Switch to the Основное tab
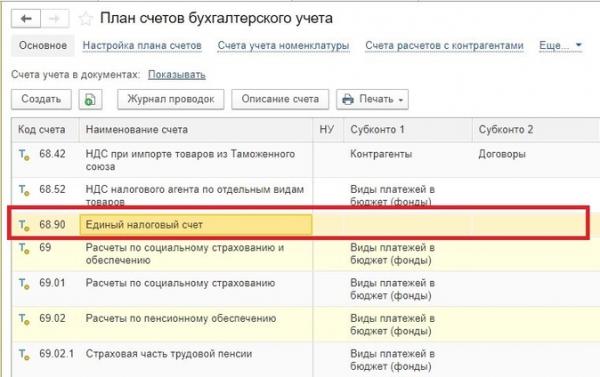 click(x=43, y=46)
